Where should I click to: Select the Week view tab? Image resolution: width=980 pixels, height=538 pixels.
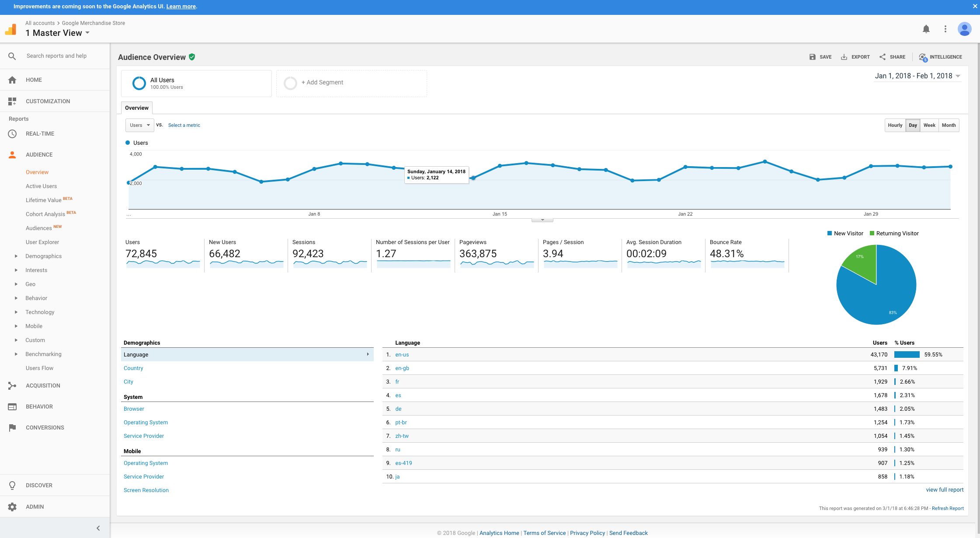(929, 125)
